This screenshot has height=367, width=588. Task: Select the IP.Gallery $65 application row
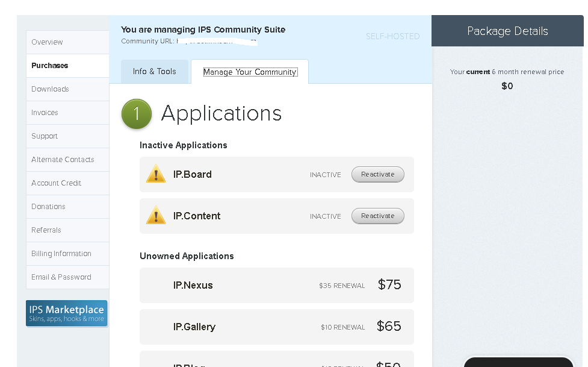tap(277, 327)
